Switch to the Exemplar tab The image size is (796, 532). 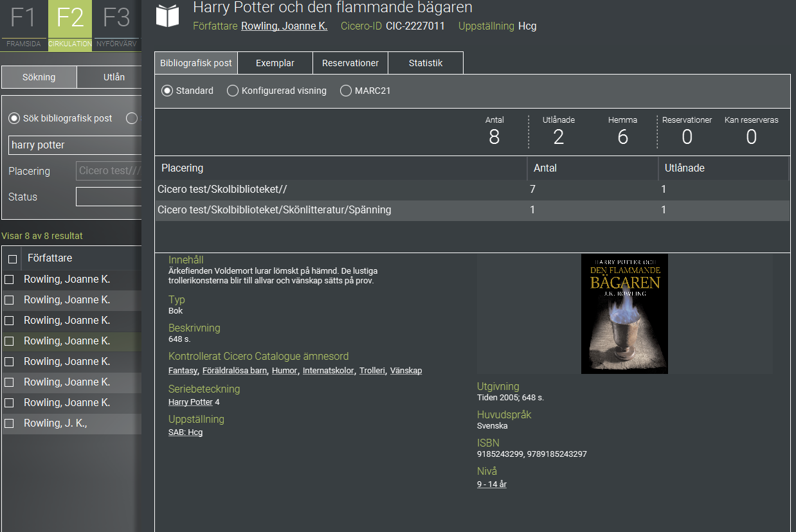(275, 63)
